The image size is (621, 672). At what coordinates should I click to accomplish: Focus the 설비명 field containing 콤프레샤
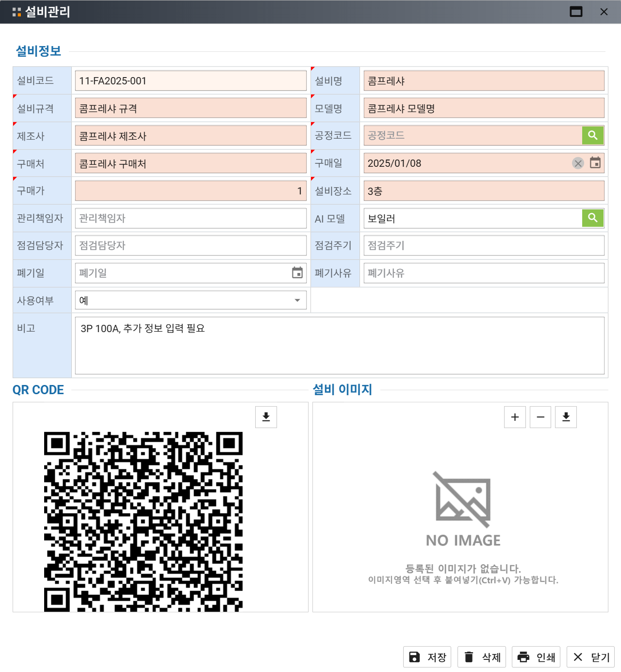[484, 80]
